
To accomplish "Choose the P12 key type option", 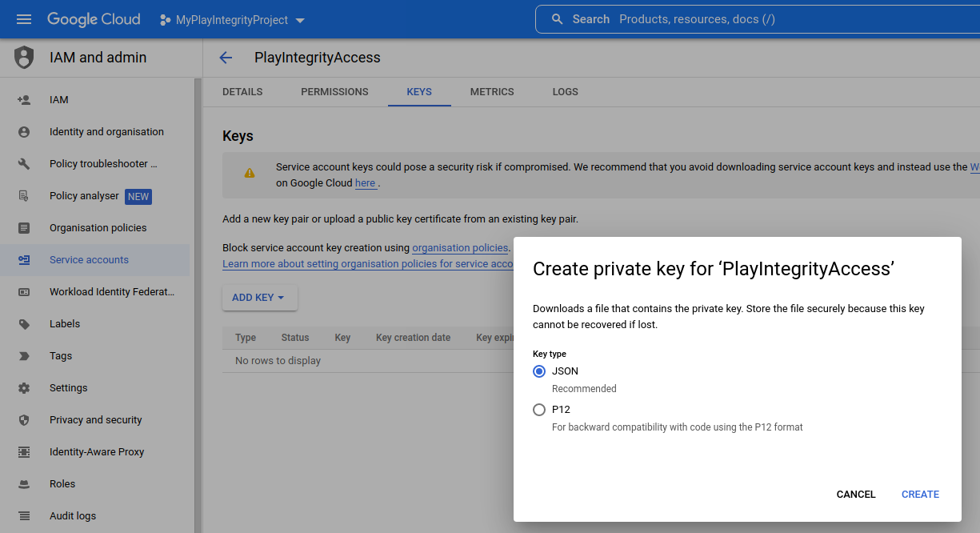I will coord(539,409).
